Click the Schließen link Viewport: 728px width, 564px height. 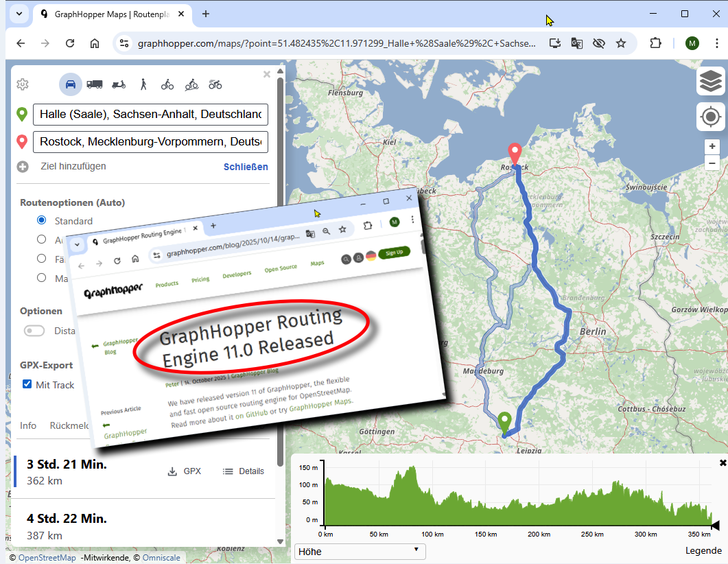coord(246,167)
